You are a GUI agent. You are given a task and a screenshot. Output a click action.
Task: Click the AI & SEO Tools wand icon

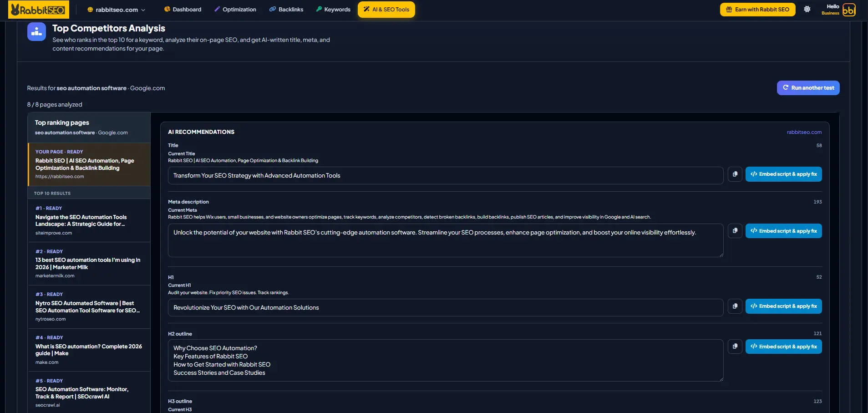366,9
